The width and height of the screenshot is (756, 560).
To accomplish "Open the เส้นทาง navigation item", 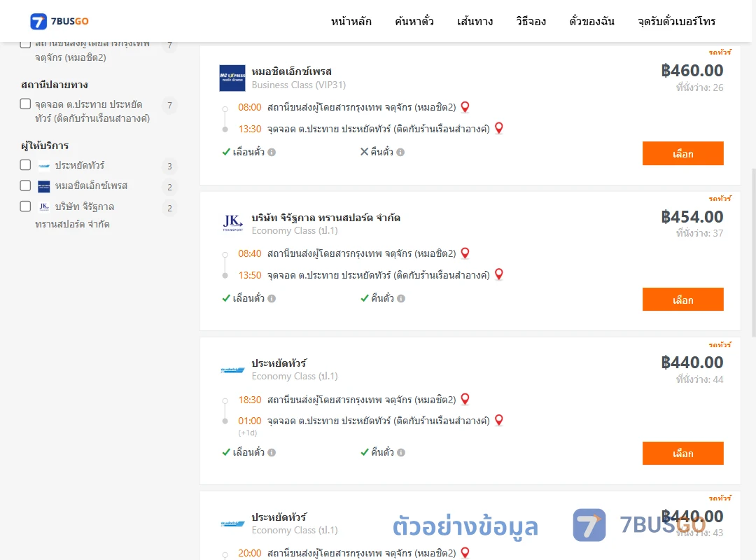I will [x=475, y=21].
